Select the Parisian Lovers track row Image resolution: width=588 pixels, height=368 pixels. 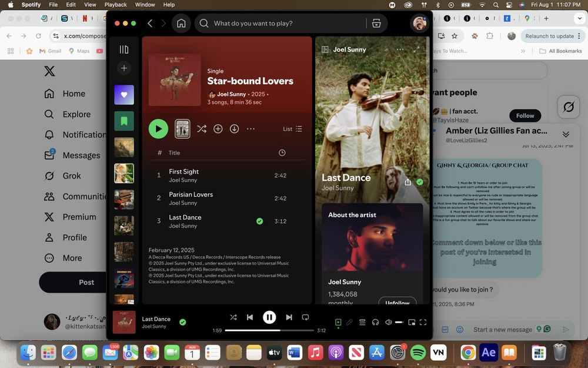[x=226, y=198]
